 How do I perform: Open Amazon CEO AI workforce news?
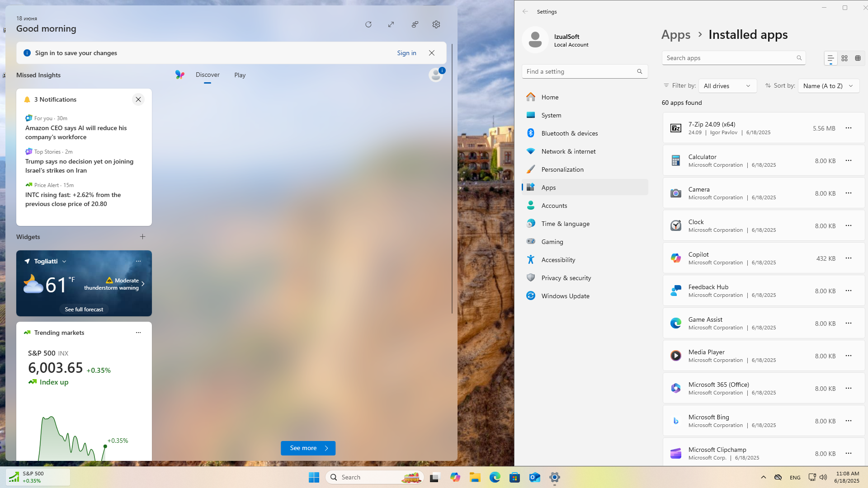[x=76, y=132]
